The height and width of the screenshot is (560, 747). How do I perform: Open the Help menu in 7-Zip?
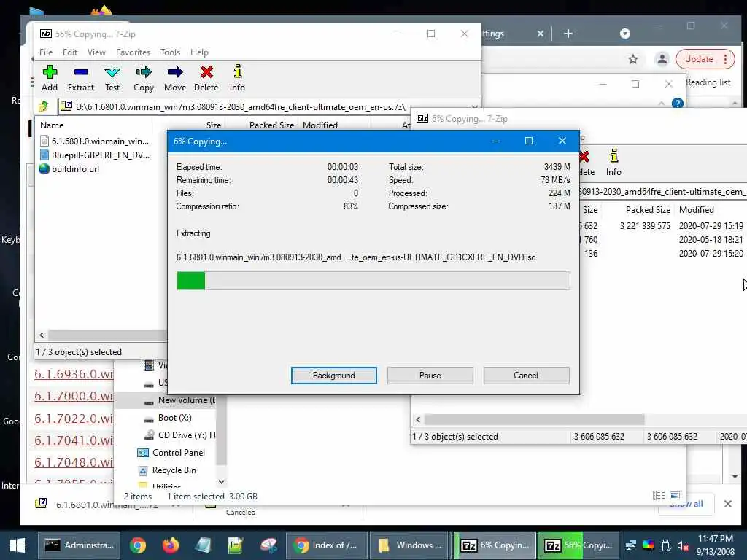[x=199, y=52]
